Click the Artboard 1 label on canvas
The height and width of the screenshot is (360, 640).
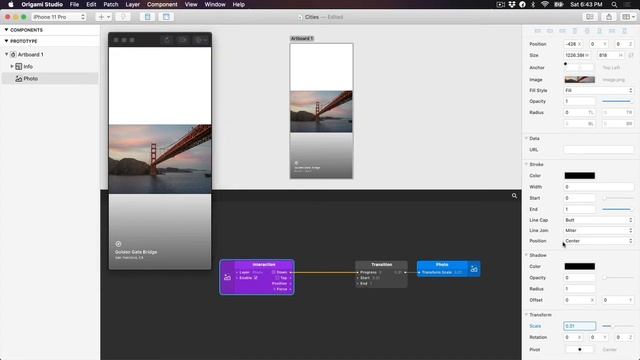(x=302, y=38)
